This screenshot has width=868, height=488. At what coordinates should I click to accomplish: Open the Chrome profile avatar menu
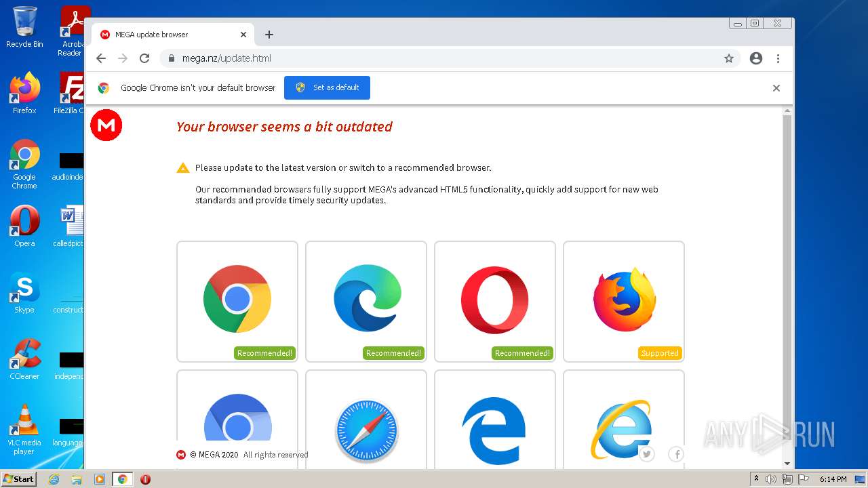click(x=756, y=58)
